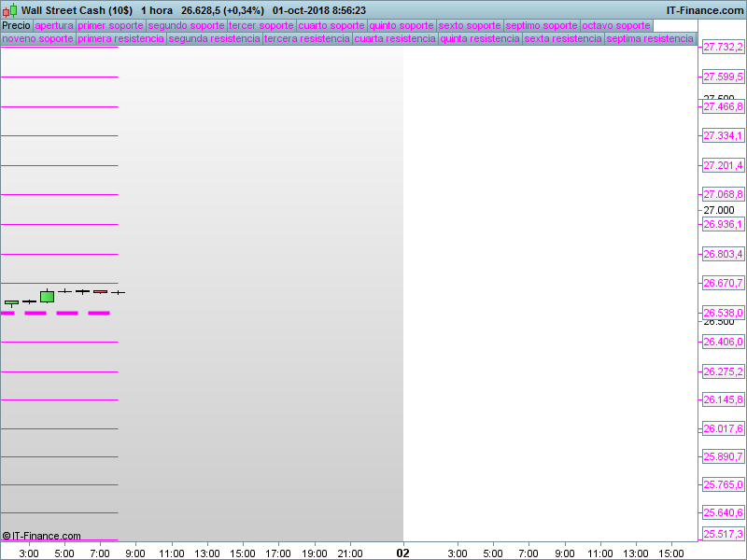This screenshot has height=560, width=747.
Task: Click the 27.599,5 price level tag
Action: pyautogui.click(x=723, y=77)
